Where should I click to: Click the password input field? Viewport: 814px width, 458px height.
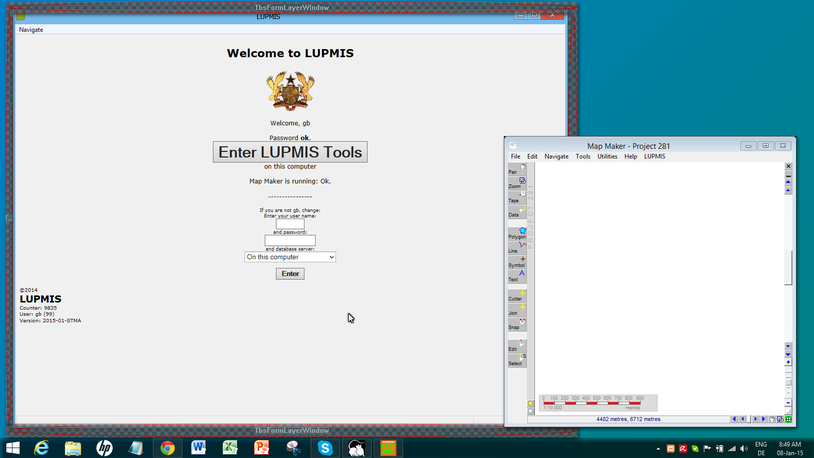point(290,240)
